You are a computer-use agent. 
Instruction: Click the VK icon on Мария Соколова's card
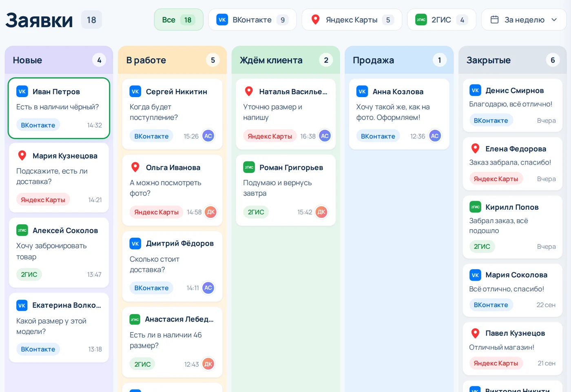tap(475, 275)
